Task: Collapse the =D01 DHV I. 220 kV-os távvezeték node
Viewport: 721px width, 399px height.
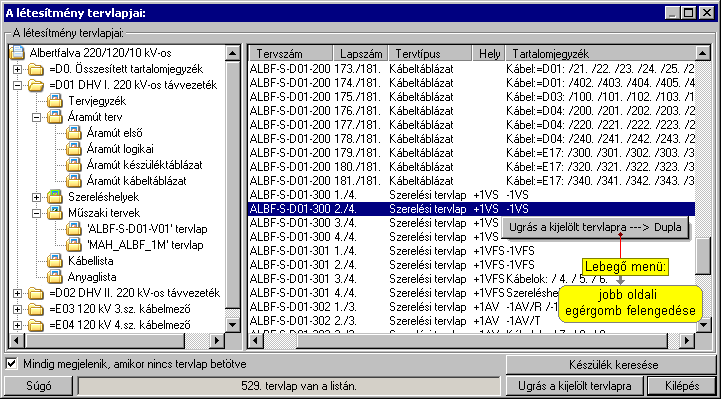Action: pyautogui.click(x=17, y=85)
